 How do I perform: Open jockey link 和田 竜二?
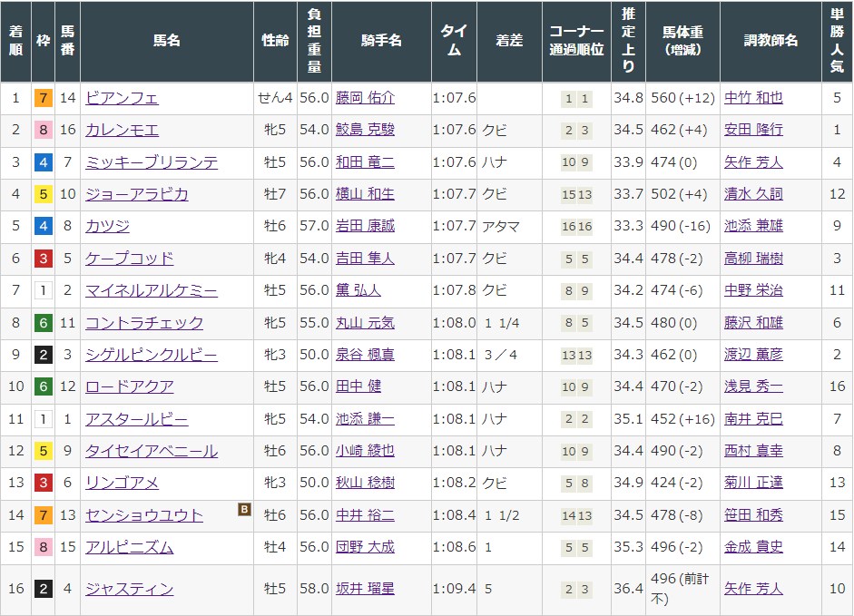click(x=365, y=162)
